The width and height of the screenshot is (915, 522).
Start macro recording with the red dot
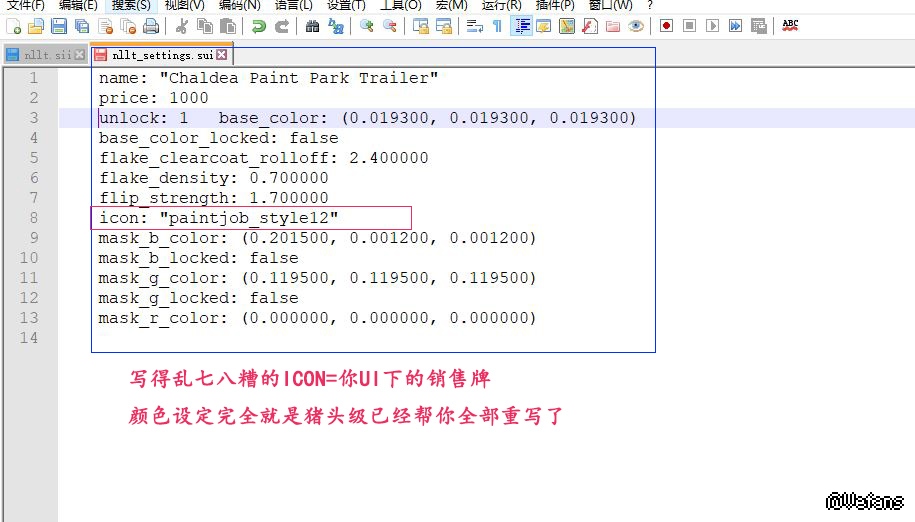click(666, 26)
